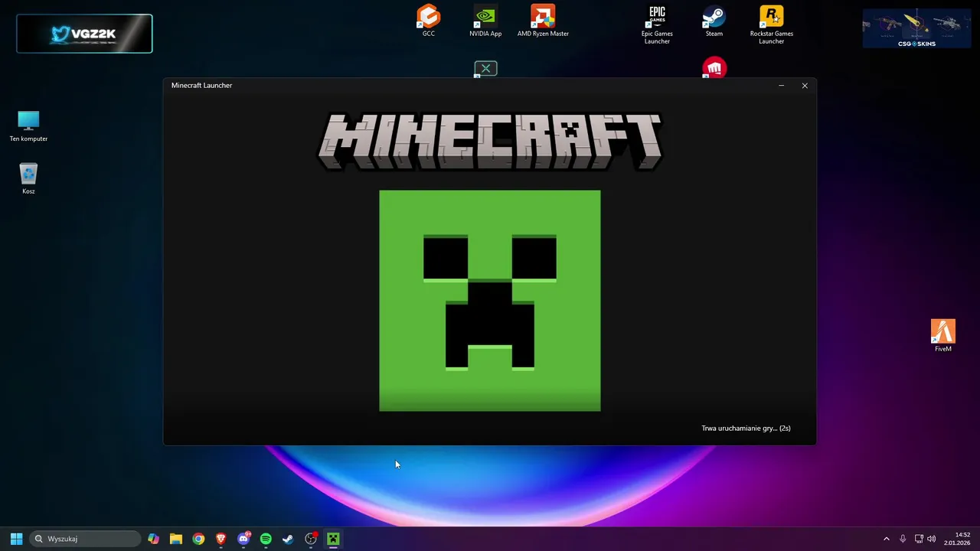
Task: Open the Steam desktop shortcut
Action: (x=714, y=21)
